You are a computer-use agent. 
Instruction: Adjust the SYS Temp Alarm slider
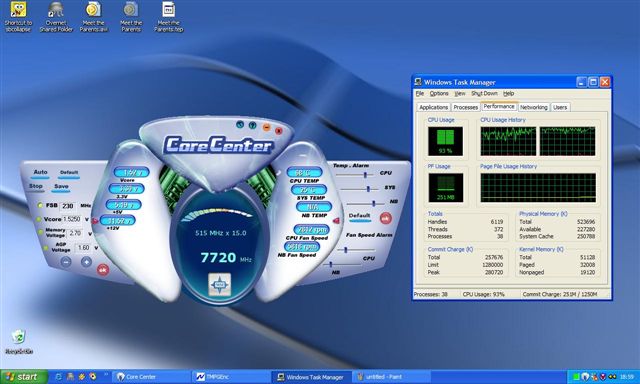click(368, 189)
